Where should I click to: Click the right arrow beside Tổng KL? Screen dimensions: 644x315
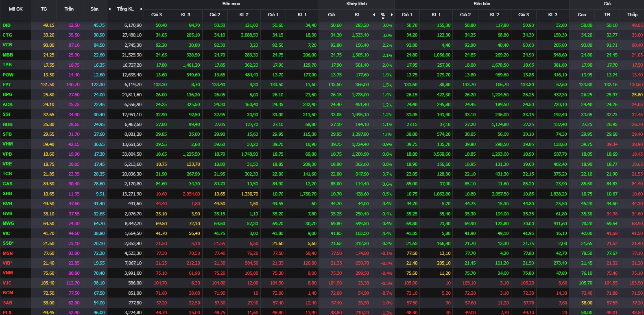click(x=141, y=9)
